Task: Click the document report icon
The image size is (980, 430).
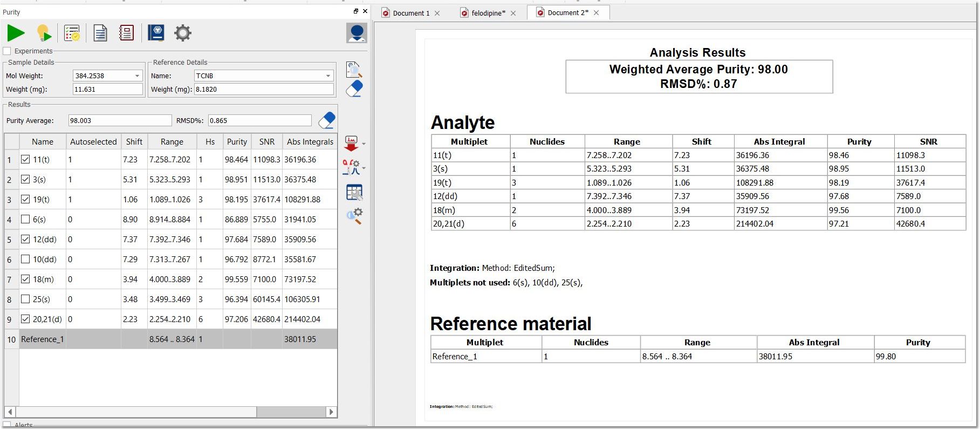Action: (x=100, y=33)
